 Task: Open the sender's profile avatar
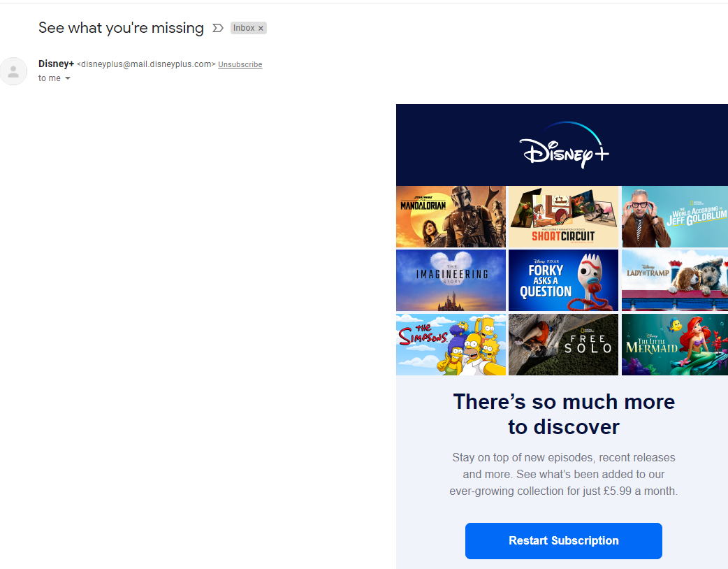13,71
